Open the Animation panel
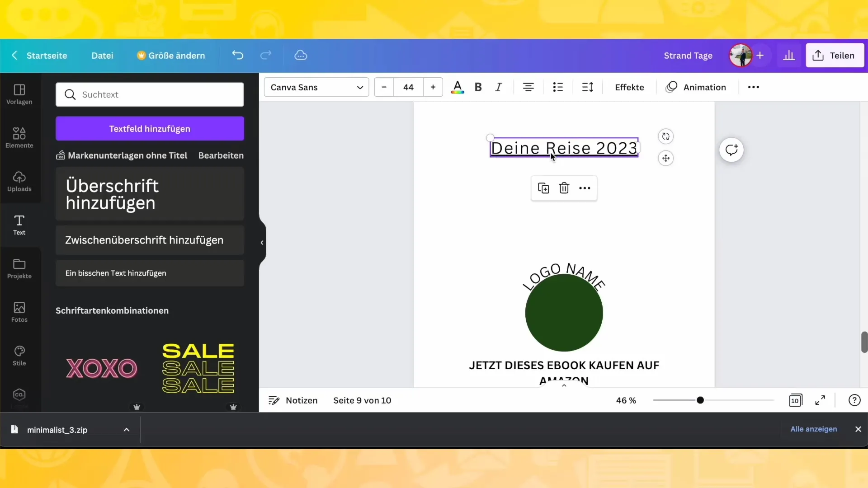Image resolution: width=868 pixels, height=488 pixels. click(696, 87)
